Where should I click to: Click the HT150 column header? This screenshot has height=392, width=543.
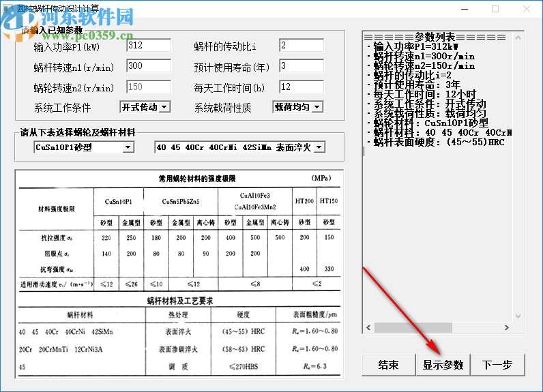(x=329, y=201)
